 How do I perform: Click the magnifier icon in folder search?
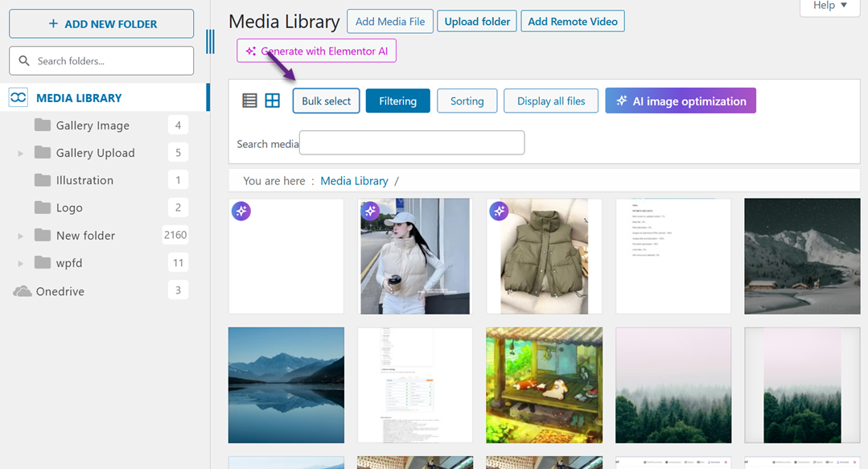coord(25,60)
